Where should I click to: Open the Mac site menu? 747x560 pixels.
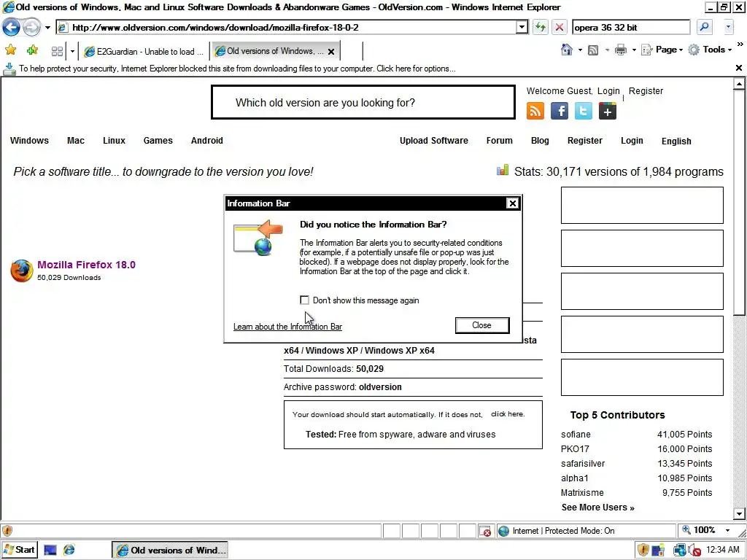pos(76,141)
